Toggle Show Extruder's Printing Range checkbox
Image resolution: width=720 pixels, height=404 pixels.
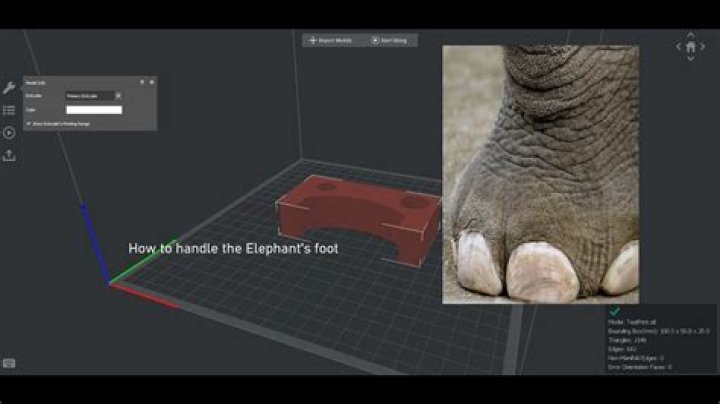click(28, 122)
